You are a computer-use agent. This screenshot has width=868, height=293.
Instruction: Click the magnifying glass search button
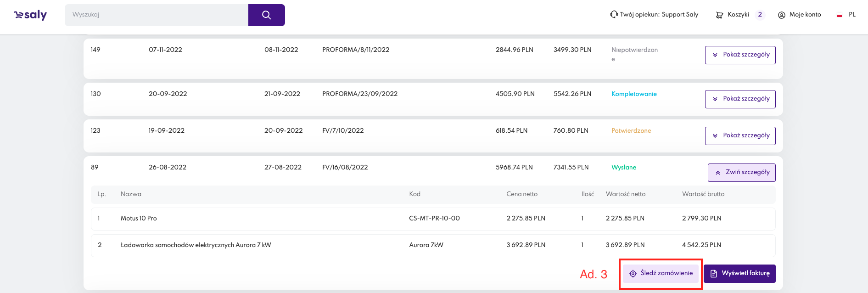pyautogui.click(x=266, y=15)
